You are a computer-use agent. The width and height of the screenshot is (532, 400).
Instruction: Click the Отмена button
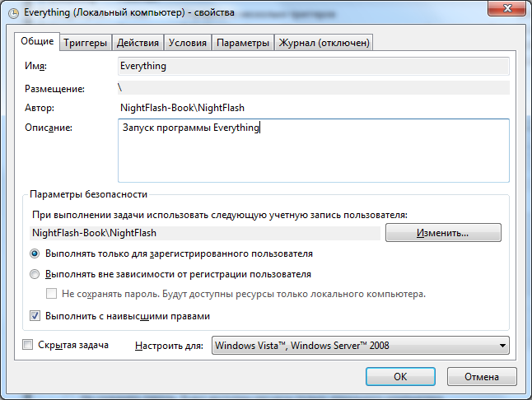[x=482, y=377]
